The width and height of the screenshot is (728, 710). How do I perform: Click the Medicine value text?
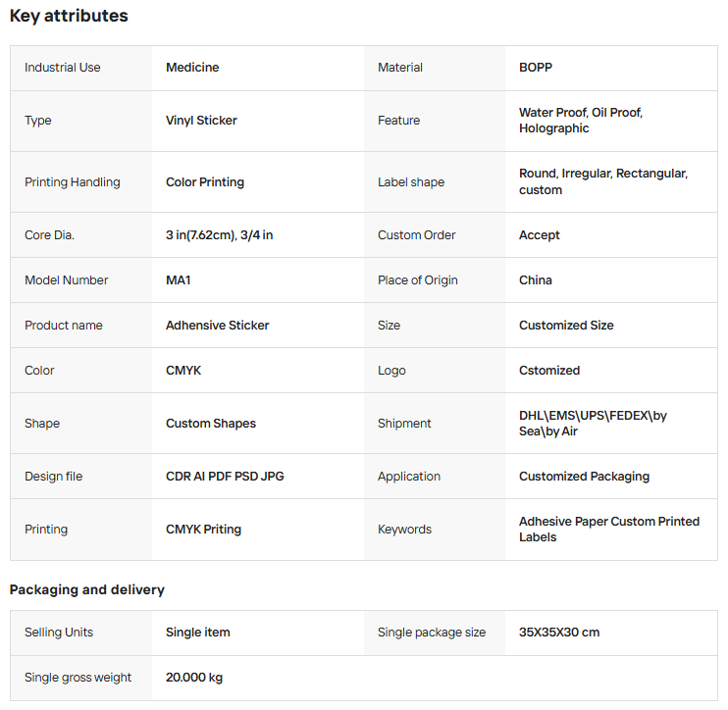192,68
